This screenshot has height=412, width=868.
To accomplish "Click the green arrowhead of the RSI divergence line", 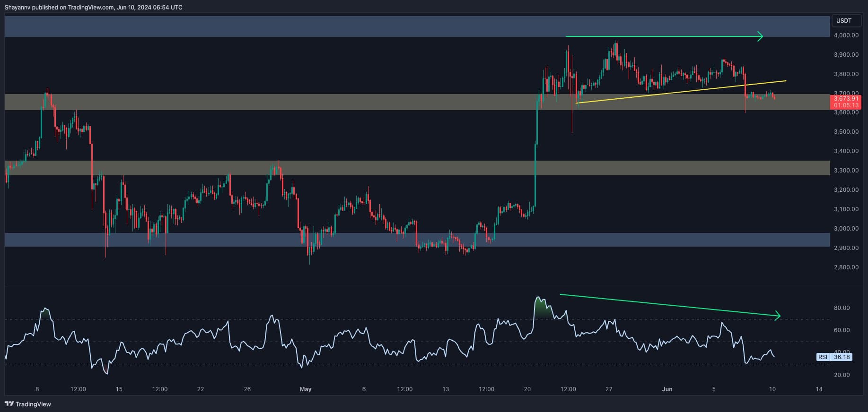I will [776, 316].
